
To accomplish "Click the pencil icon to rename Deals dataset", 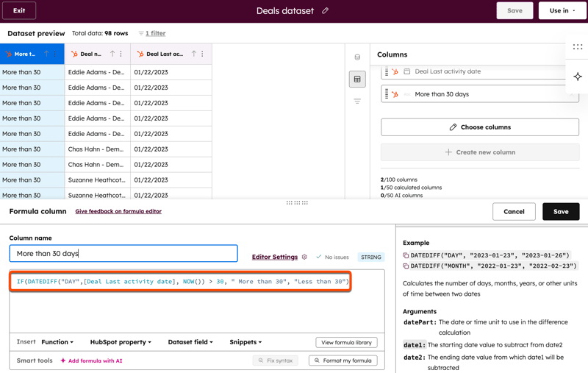I will pyautogui.click(x=326, y=11).
